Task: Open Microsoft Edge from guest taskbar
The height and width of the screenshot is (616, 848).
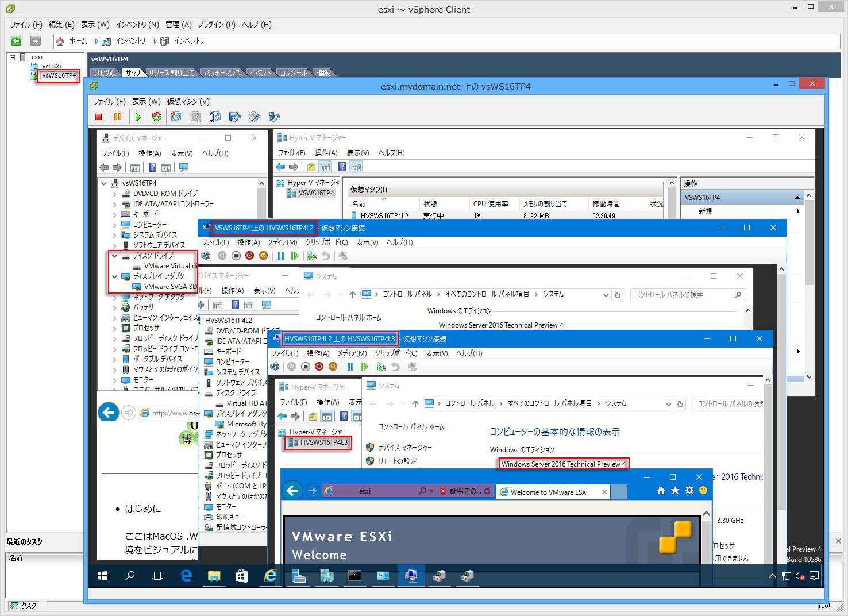Action: 186,575
